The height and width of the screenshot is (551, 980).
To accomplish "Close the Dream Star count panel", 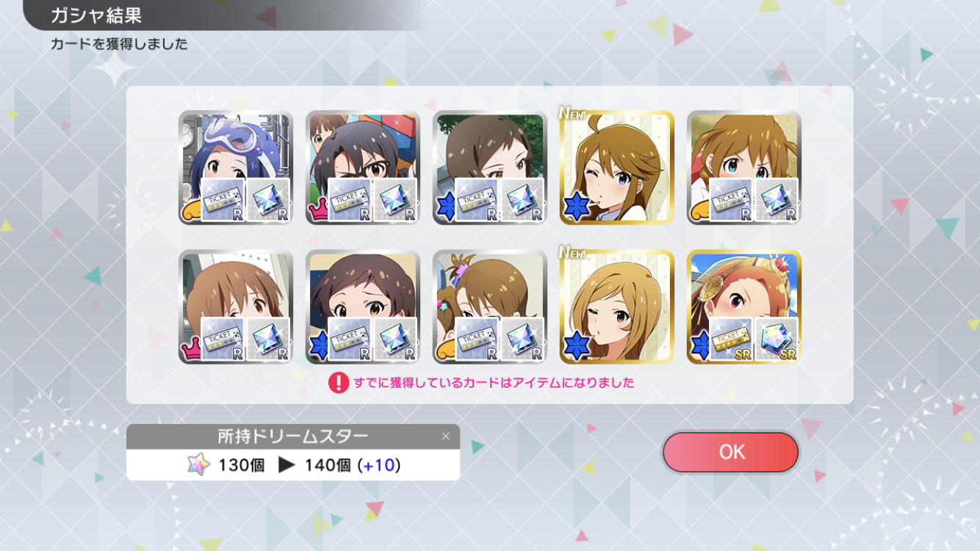I will [x=445, y=436].
